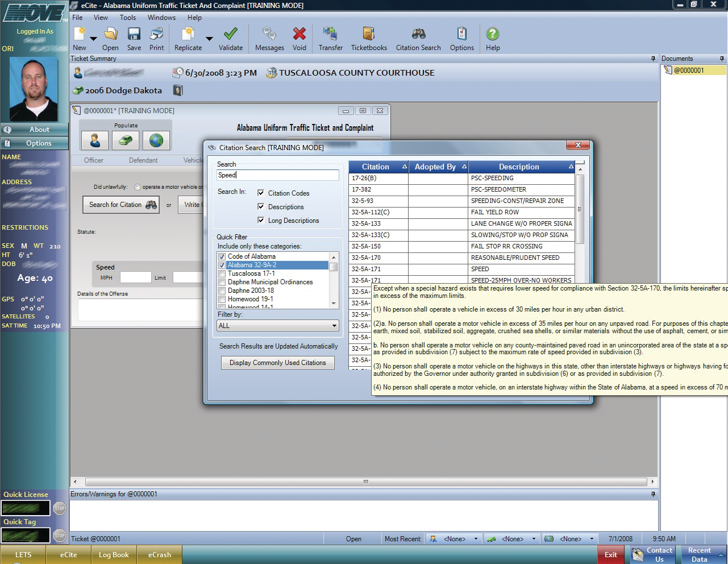Populate location with globe icon
This screenshot has width=728, height=564.
tap(156, 140)
